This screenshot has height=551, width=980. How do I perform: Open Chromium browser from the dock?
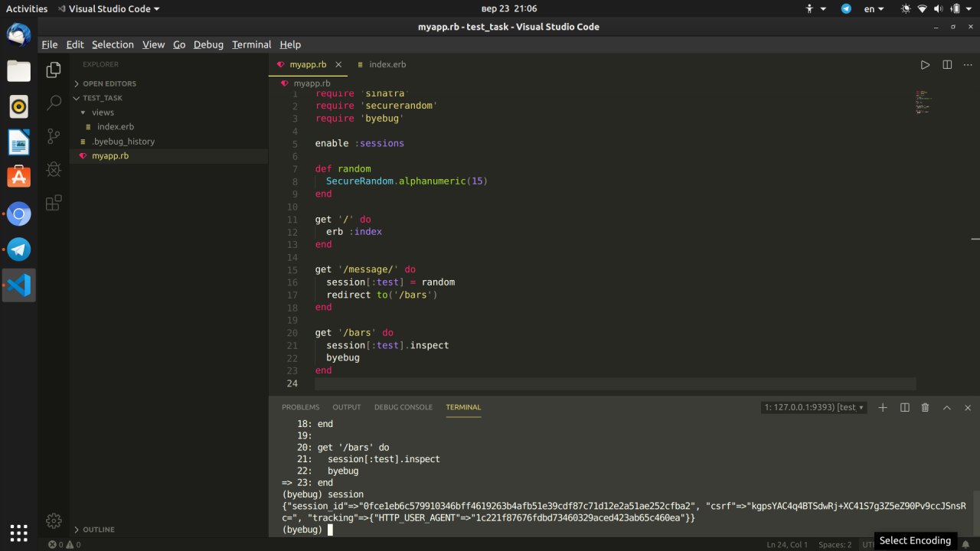(x=19, y=214)
